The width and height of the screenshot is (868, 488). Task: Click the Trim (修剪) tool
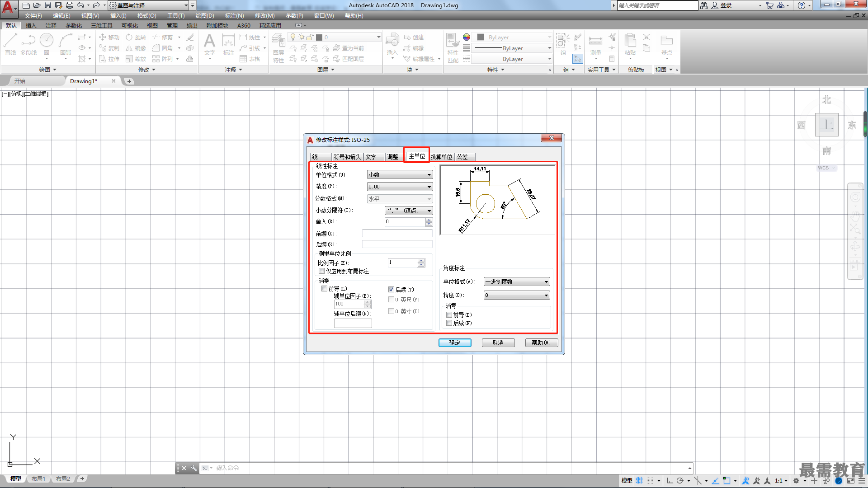163,38
